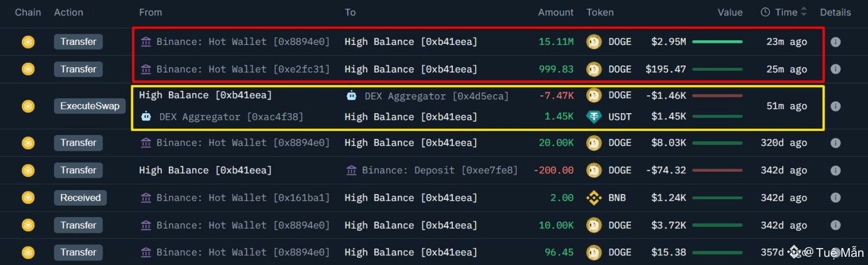868x265 pixels.
Task: Click bank icon beside Binance: Deposit
Action: click(x=351, y=170)
